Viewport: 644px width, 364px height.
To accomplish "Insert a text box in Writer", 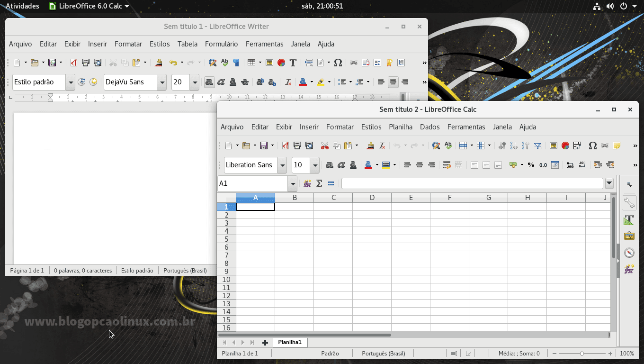I will (x=293, y=63).
